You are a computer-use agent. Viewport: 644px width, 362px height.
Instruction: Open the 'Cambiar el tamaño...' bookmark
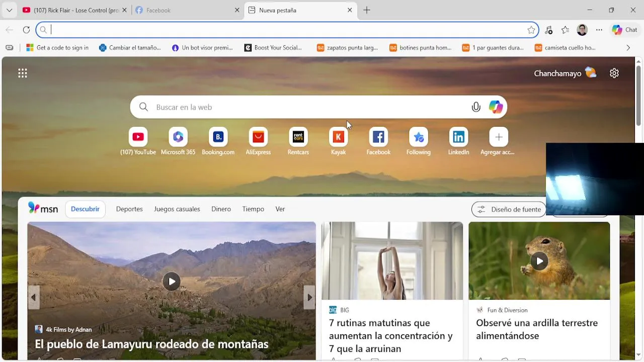tap(130, 48)
